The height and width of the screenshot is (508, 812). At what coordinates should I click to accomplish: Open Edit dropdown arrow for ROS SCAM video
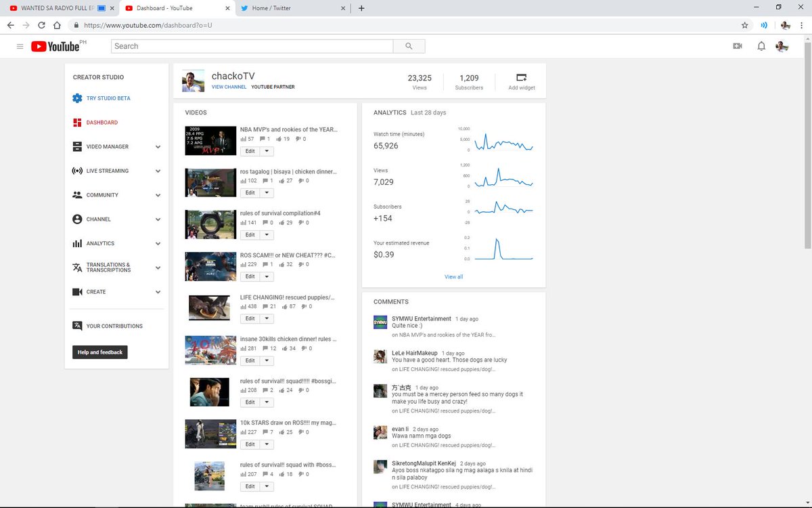coord(267,276)
